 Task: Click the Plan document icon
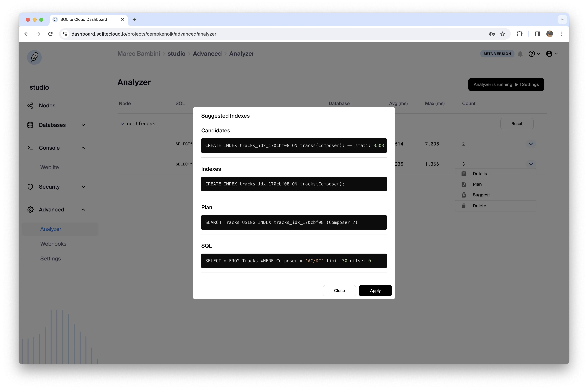coord(464,184)
